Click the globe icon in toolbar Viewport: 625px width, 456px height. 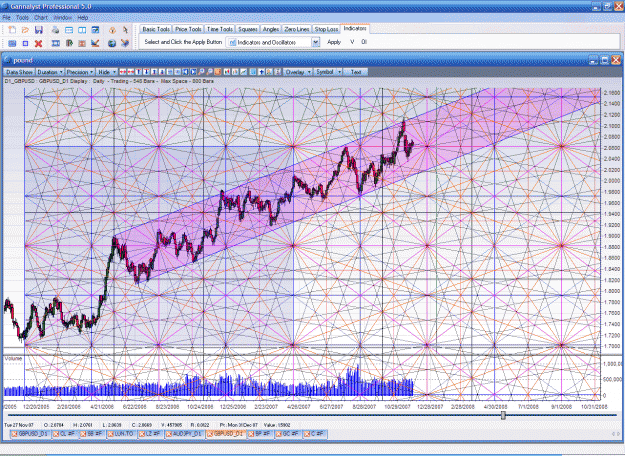[112, 43]
